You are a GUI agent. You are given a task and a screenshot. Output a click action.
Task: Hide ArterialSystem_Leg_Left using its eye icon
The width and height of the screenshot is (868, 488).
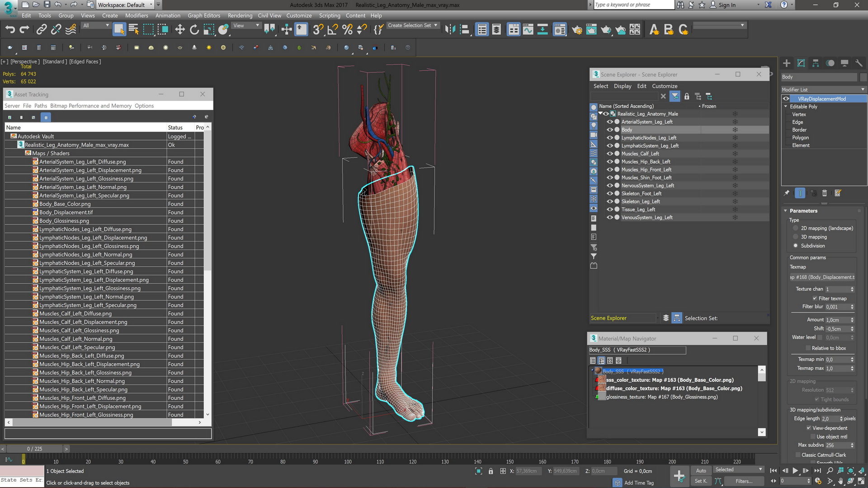pos(610,122)
